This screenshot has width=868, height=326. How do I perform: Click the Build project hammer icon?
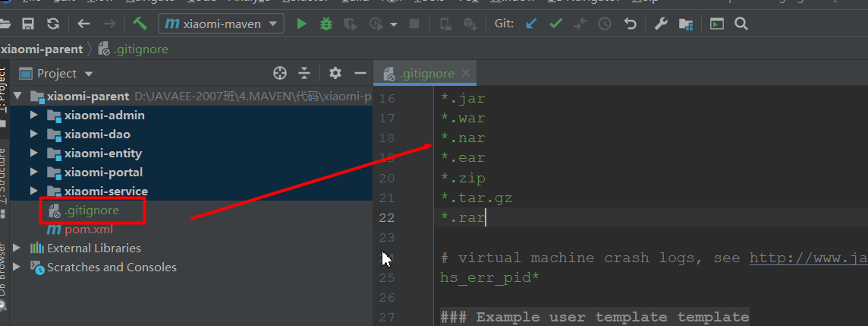(x=140, y=24)
